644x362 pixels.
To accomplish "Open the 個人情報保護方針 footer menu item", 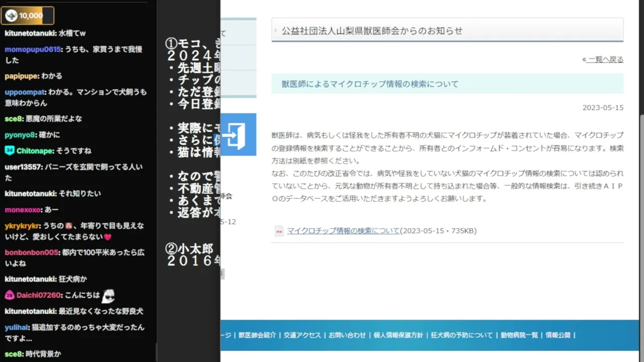I will 398,335.
